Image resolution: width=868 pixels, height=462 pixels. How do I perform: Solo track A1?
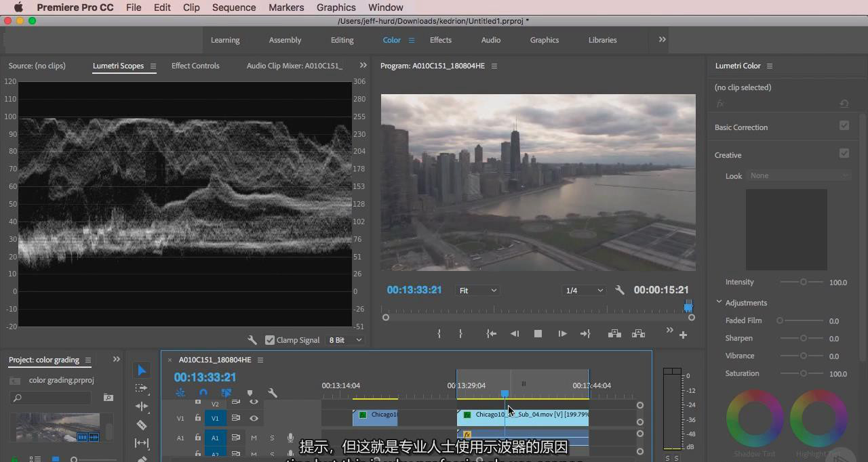click(272, 438)
